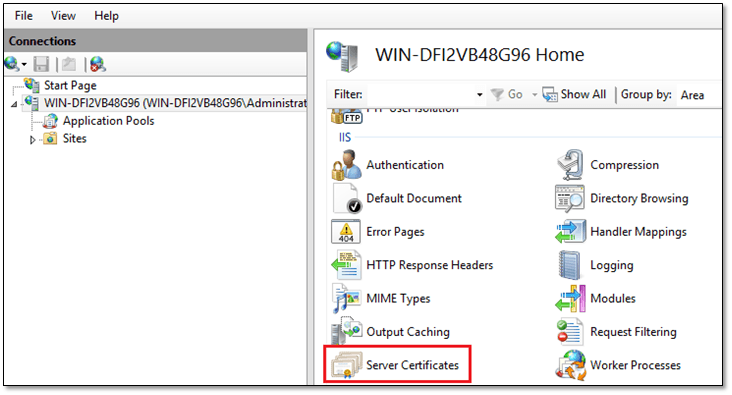This screenshot has width=732, height=395.
Task: Select Sites in the tree
Action: 75,139
